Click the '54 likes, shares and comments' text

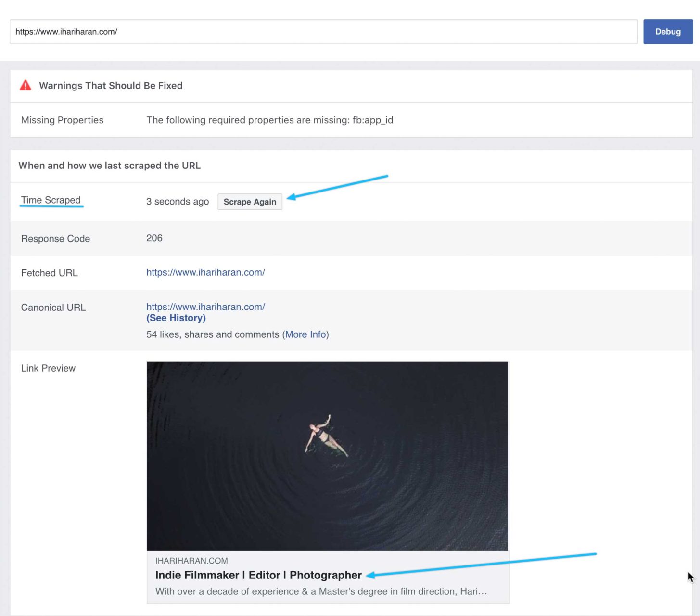pos(213,334)
